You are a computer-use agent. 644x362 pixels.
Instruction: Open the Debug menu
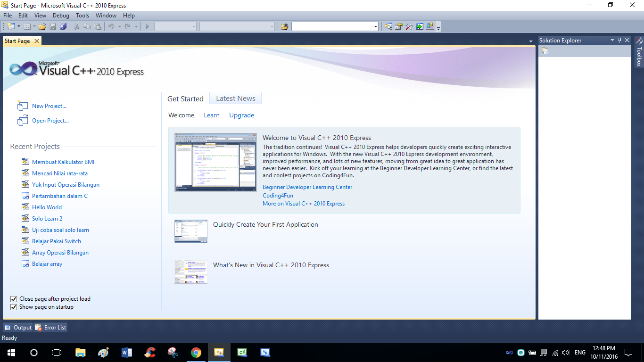(61, 16)
